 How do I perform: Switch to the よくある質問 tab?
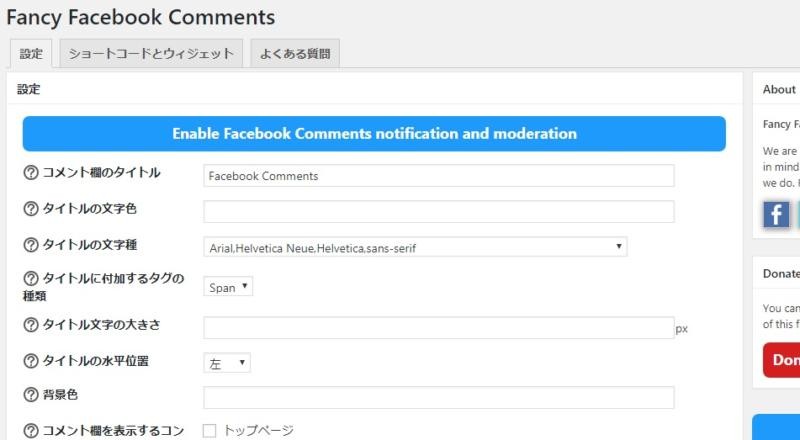click(295, 54)
